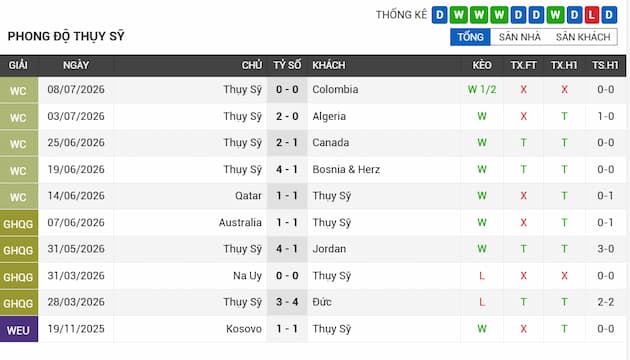Click the GHQG badge for Đức match

click(19, 303)
